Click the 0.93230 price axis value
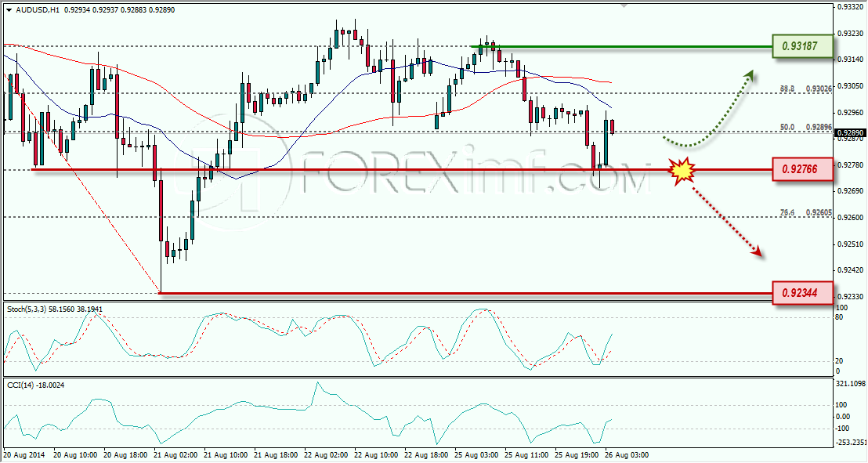Screen dimensions: 868x463 (x=850, y=33)
